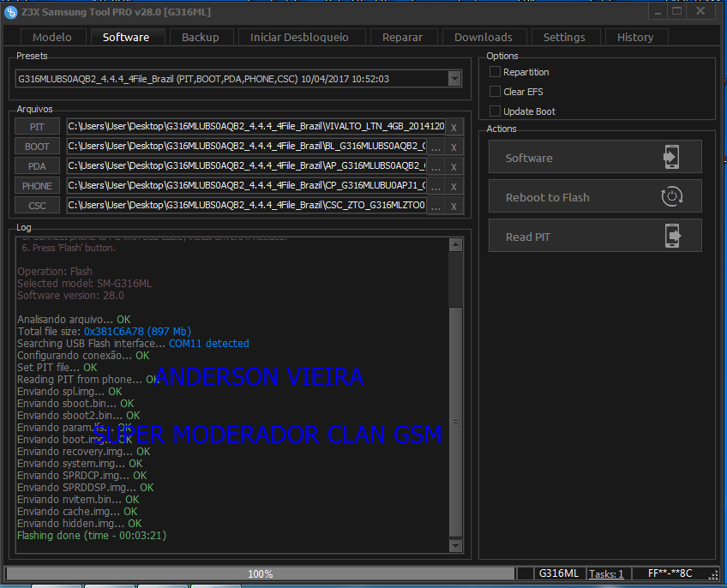Clear the PHONE file path with x
The width and height of the screenshot is (727, 588).
pyautogui.click(x=454, y=186)
